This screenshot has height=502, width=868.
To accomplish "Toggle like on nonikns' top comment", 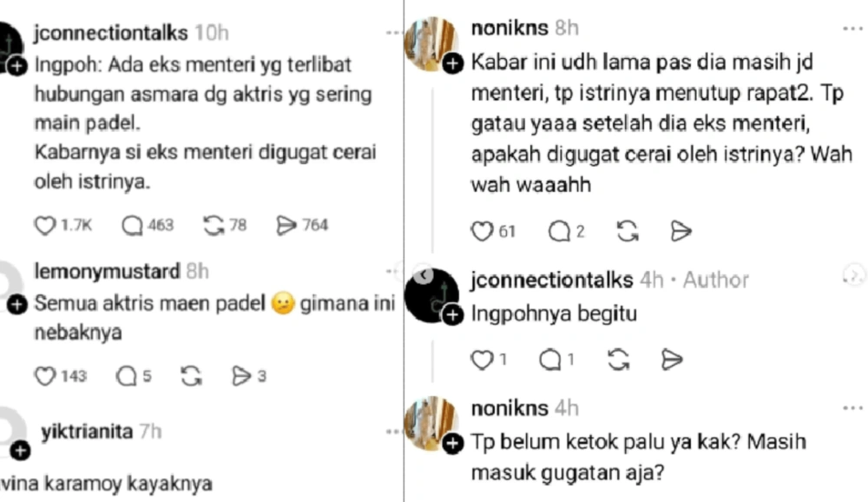I will click(482, 231).
